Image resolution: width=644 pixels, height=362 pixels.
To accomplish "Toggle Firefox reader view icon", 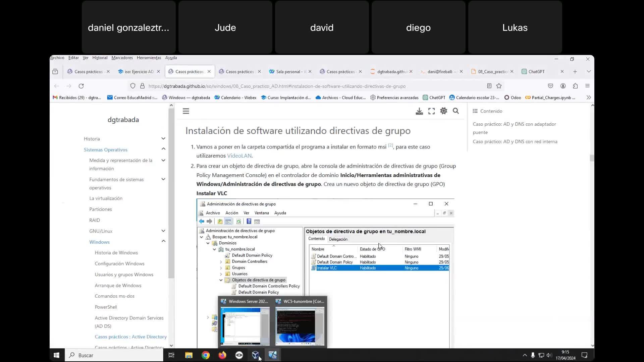I will tap(489, 86).
